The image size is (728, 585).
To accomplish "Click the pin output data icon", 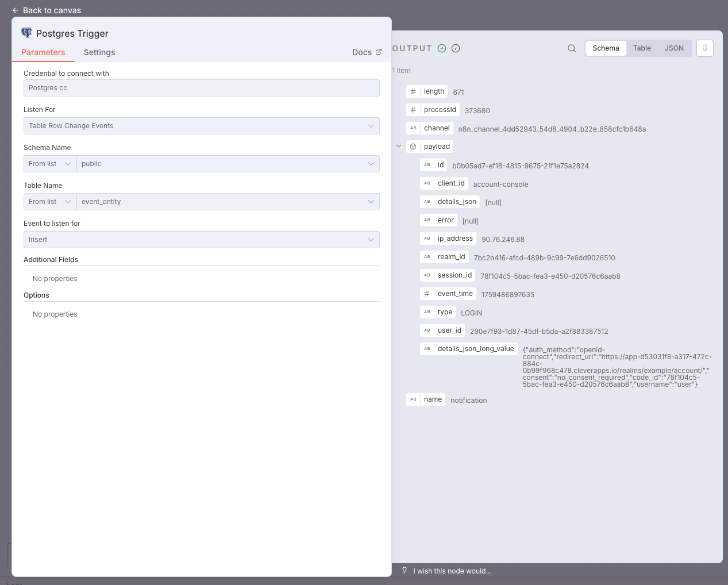I will (x=704, y=48).
